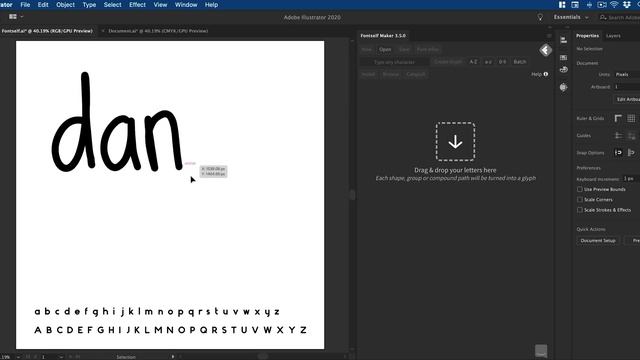Open the Window menu
The width and height of the screenshot is (640, 360).
(x=186, y=5)
